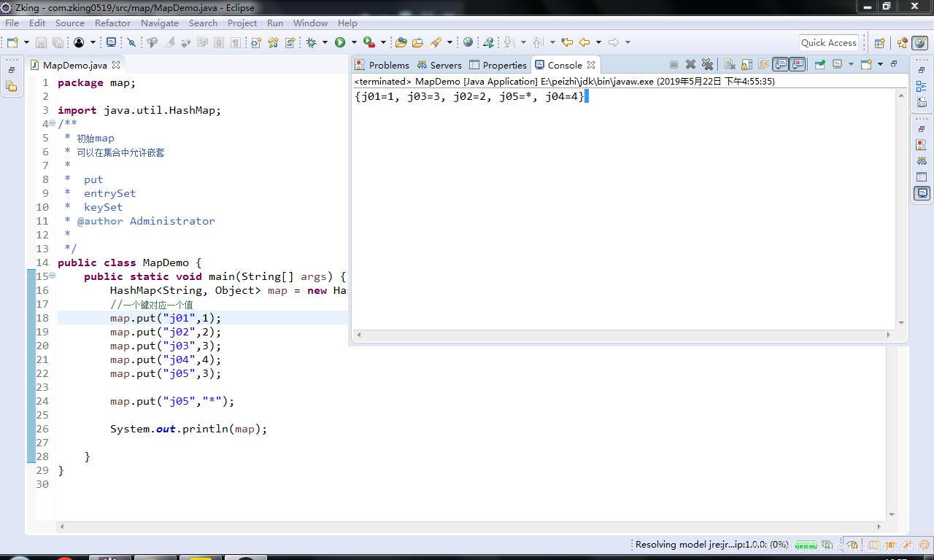Image resolution: width=934 pixels, height=560 pixels.
Task: Open the Run As dropdown arrow
Action: click(354, 42)
